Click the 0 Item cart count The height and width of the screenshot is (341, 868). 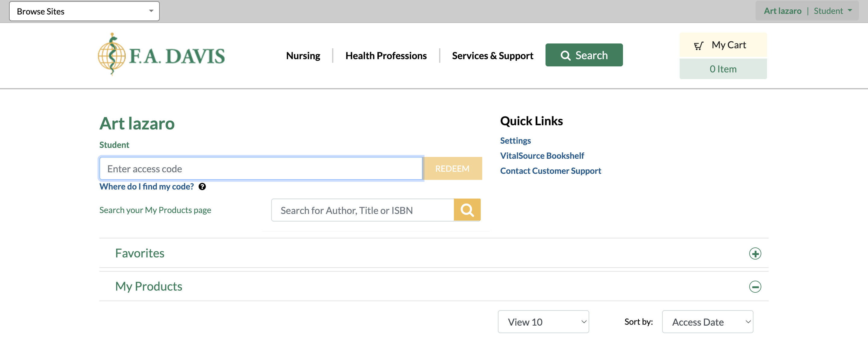tap(723, 69)
